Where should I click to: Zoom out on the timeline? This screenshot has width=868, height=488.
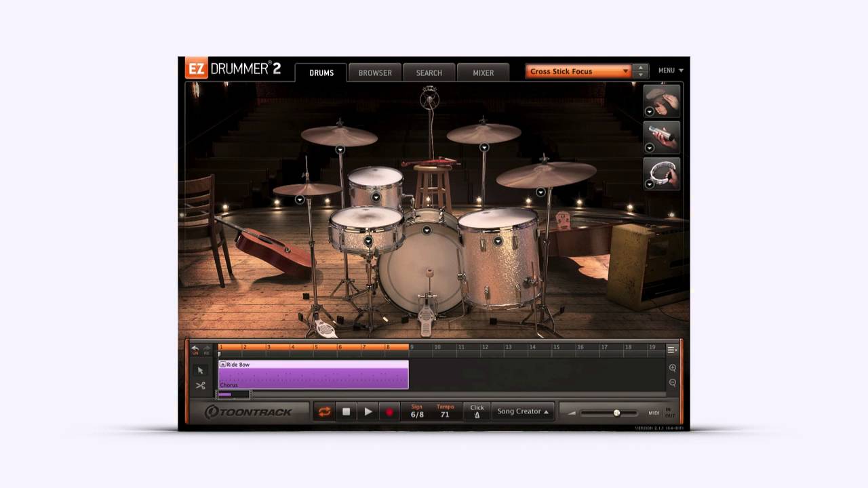673,383
